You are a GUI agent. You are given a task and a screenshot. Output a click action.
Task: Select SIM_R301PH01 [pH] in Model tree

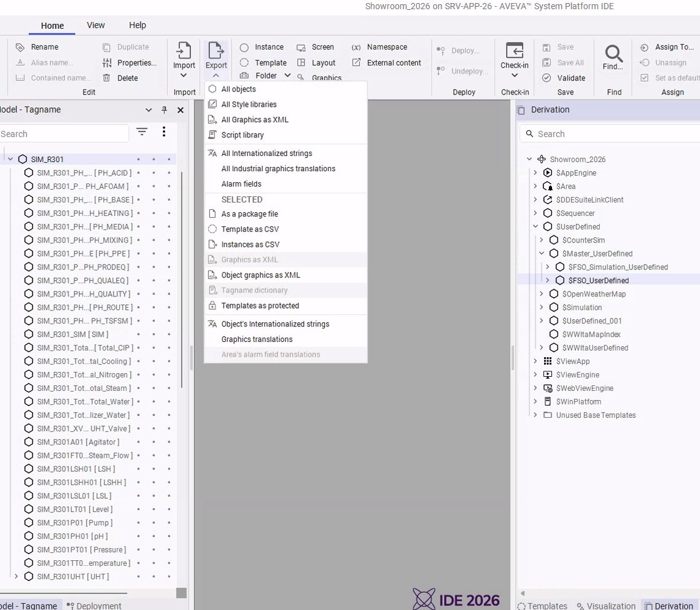coord(72,536)
